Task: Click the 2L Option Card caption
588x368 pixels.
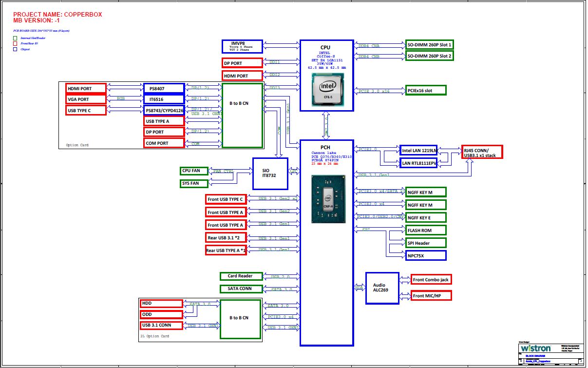Action: (x=154, y=336)
